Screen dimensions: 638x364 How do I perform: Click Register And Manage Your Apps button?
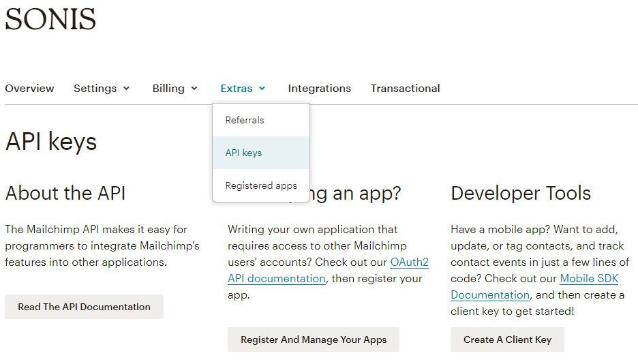point(314,339)
